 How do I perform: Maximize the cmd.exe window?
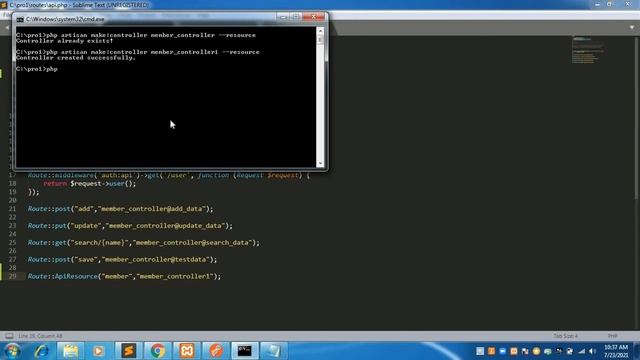[x=296, y=17]
